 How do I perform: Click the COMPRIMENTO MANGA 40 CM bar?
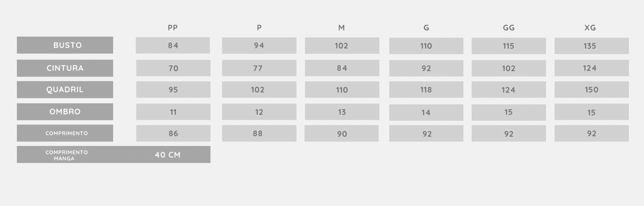click(x=114, y=154)
